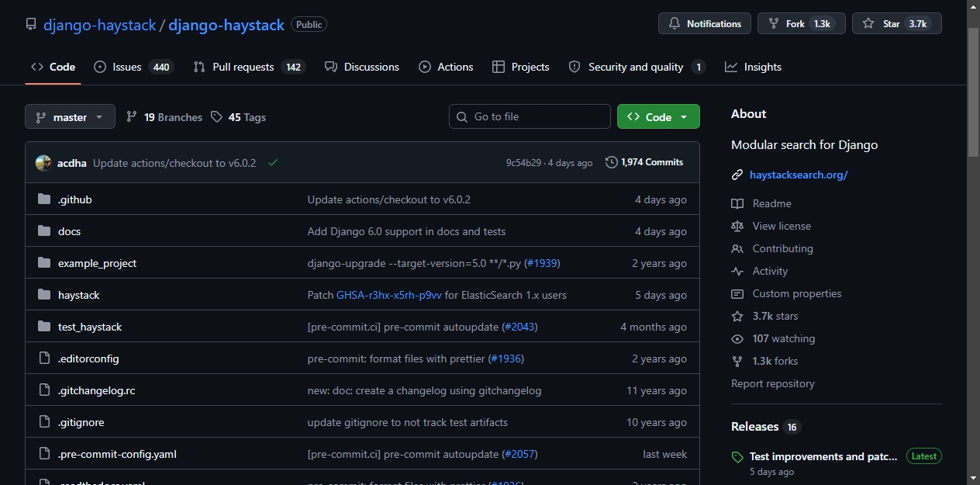Viewport: 980px width, 485px height.
Task: View the 45 Tags link
Action: (239, 117)
